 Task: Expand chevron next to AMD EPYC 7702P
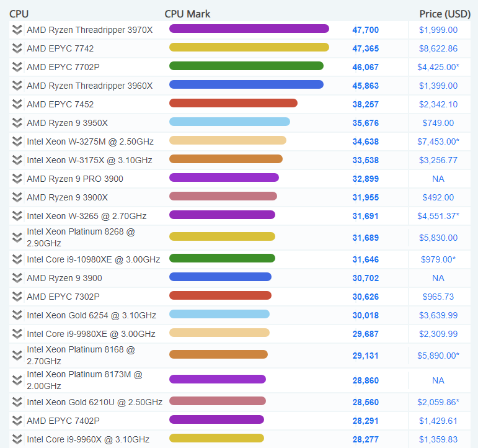tap(17, 67)
